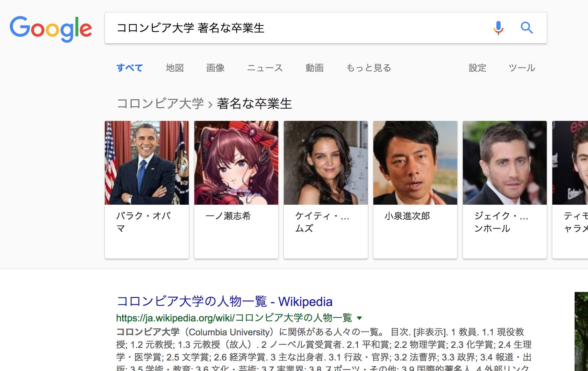588x371 pixels.
Task: Open the 小泉進次郎 photo card
Action: (415, 190)
